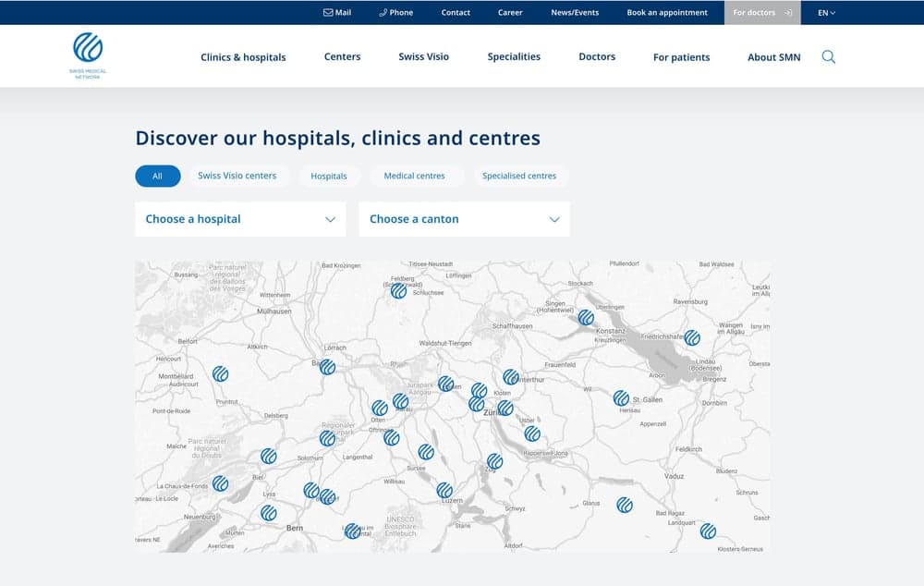Select the All filter pill
The height and width of the screenshot is (586, 924).
157,176
